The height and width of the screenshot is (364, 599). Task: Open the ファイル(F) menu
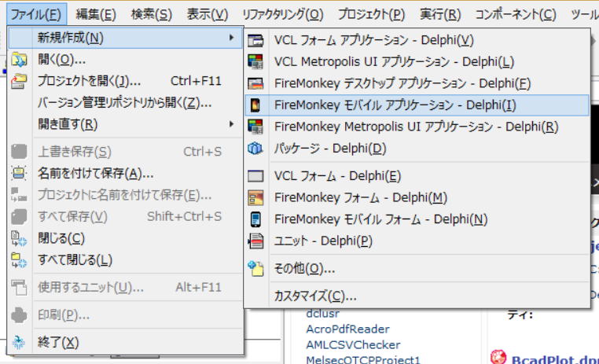36,15
